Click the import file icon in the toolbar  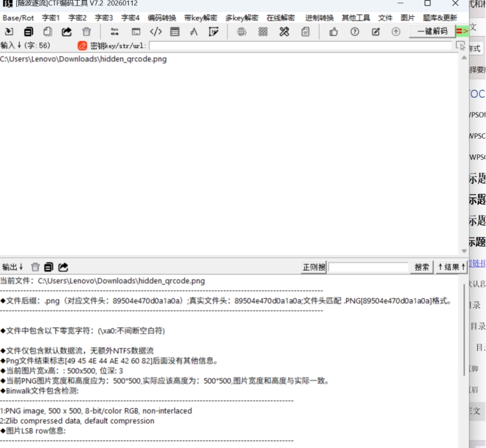pyautogui.click(x=9, y=32)
